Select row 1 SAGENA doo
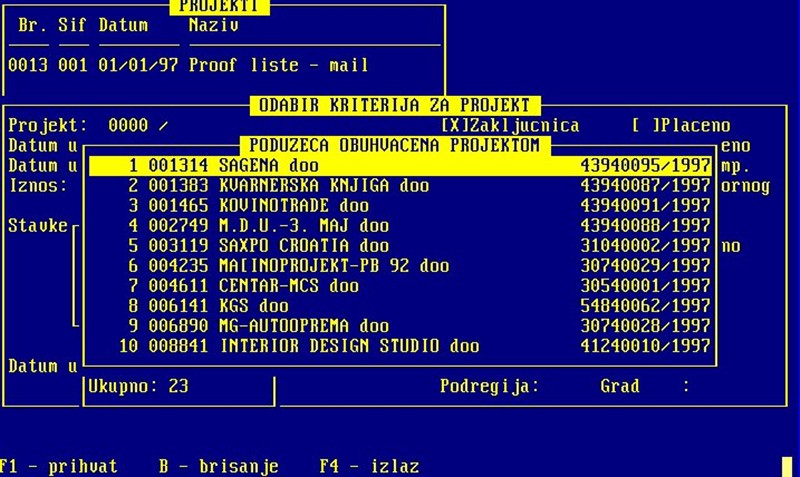This screenshot has width=800, height=477. coord(401,166)
